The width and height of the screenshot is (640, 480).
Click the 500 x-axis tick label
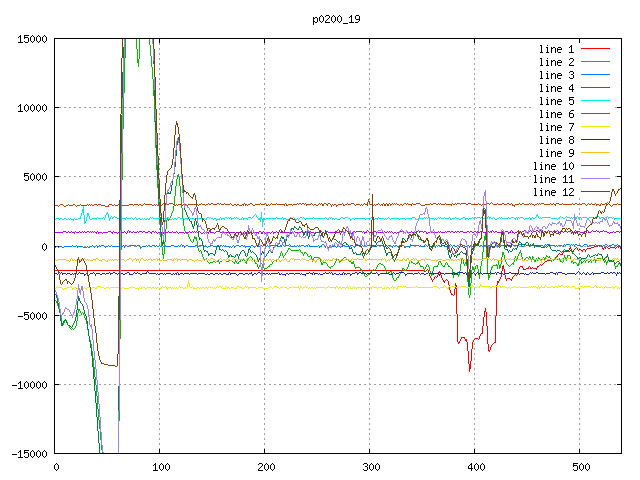580,467
